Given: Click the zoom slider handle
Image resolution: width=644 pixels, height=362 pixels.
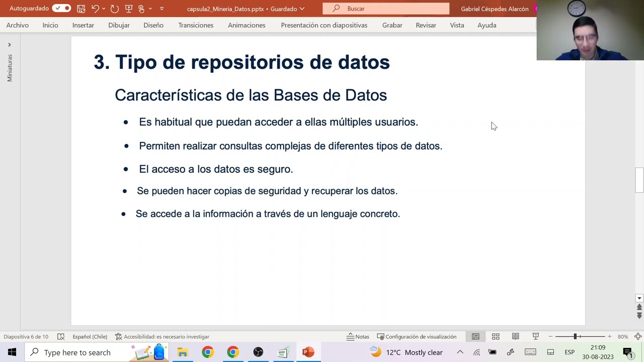Looking at the screenshot, I should (x=575, y=336).
